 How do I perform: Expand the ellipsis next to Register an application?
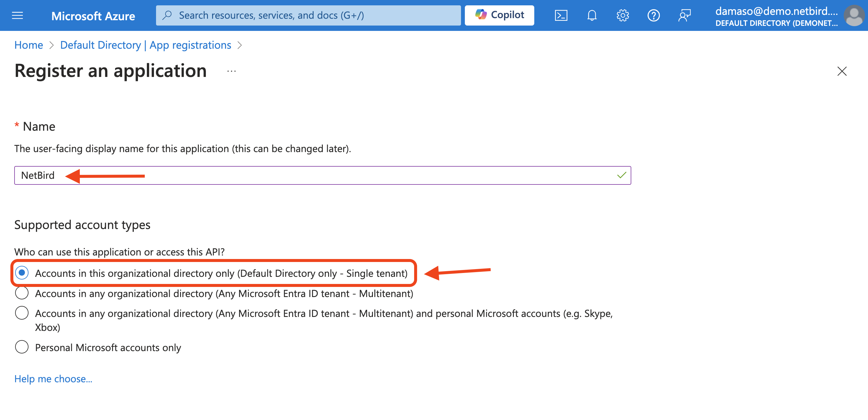click(x=231, y=71)
